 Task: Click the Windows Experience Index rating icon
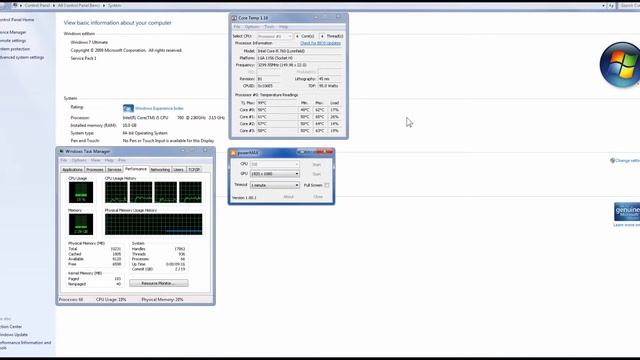[128, 108]
